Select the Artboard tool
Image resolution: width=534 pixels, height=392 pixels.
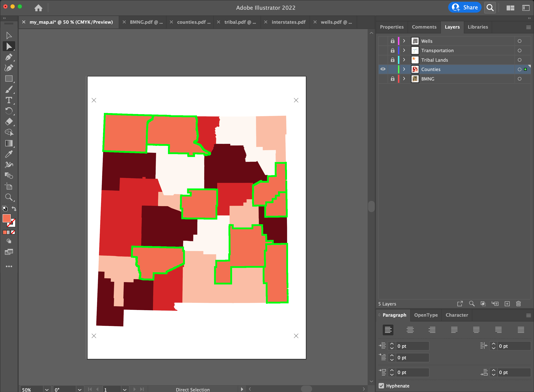pyautogui.click(x=9, y=186)
